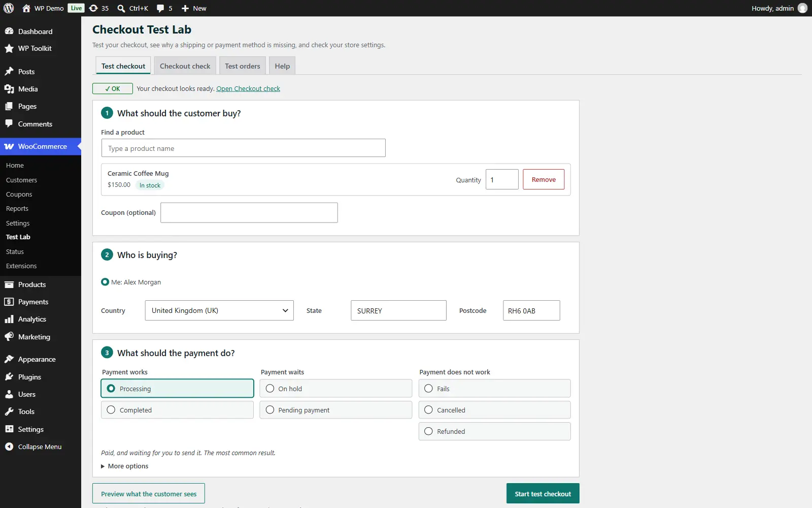This screenshot has width=812, height=508.
Task: Open the comments bubble showing 5
Action: click(160, 8)
